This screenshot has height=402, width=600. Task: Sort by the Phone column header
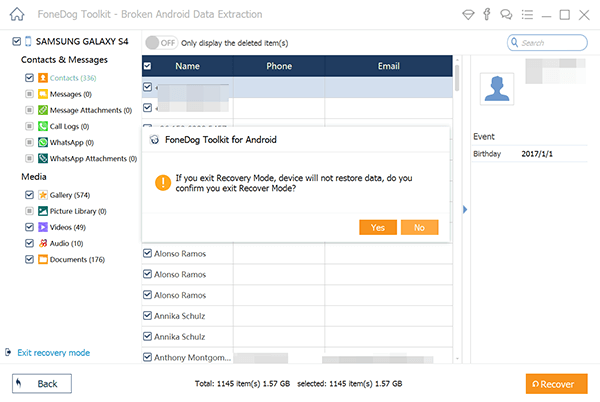pyautogui.click(x=279, y=66)
